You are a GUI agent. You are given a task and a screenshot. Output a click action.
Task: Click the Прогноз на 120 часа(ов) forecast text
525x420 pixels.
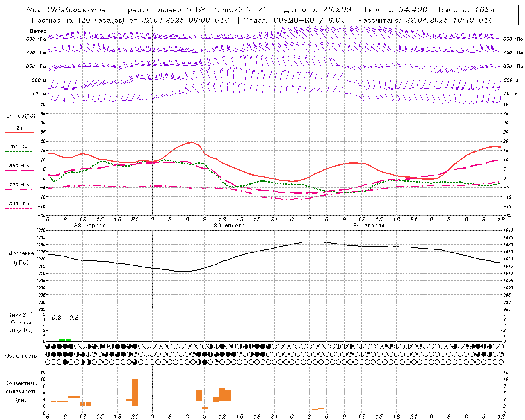(x=79, y=20)
